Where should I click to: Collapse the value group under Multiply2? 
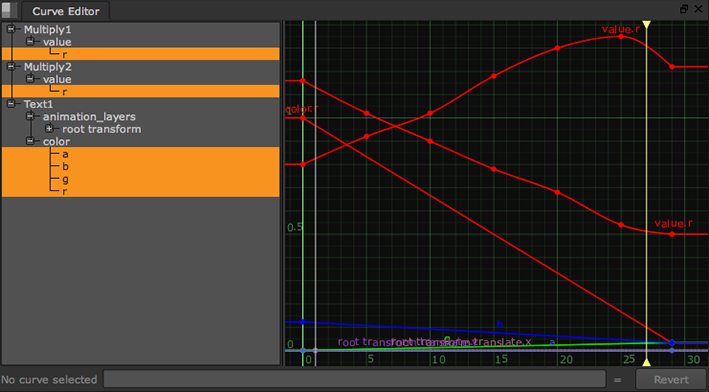point(30,79)
